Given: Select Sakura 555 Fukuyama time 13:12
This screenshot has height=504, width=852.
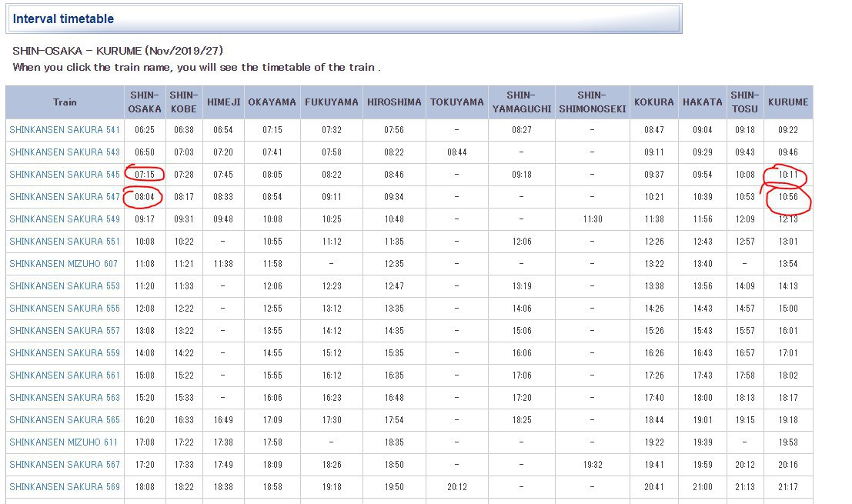Looking at the screenshot, I should pyautogui.click(x=332, y=308).
